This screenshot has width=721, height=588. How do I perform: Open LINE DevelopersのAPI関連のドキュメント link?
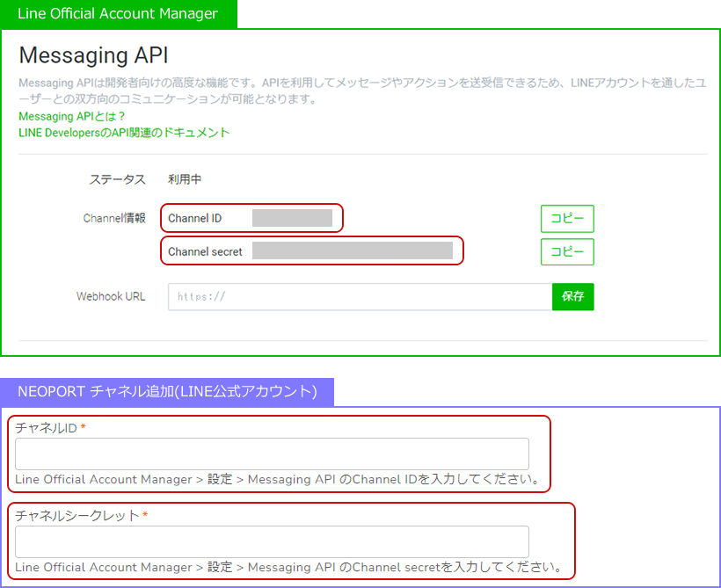click(124, 133)
